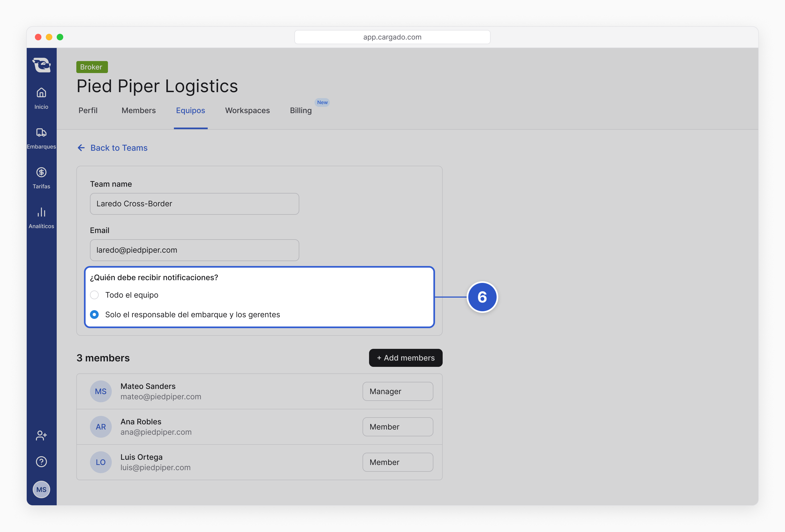Image resolution: width=785 pixels, height=532 pixels.
Task: Open the MS profile avatar in the sidebar
Action: pyautogui.click(x=41, y=489)
